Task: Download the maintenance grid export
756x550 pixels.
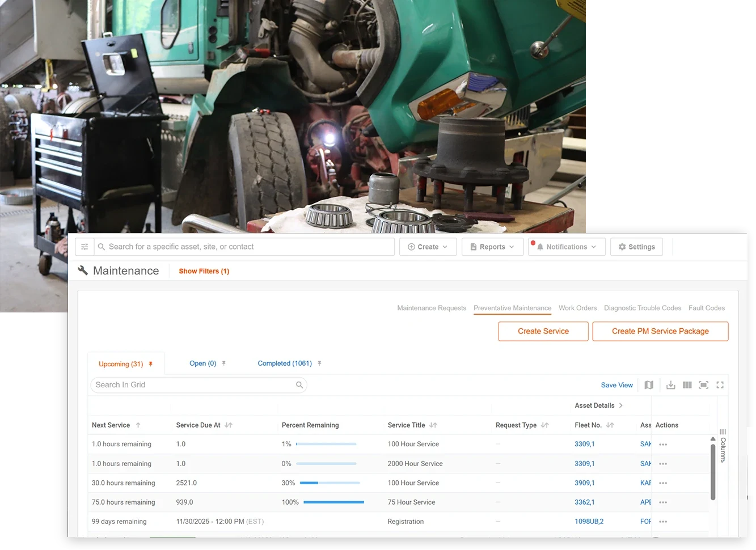Action: coord(670,385)
